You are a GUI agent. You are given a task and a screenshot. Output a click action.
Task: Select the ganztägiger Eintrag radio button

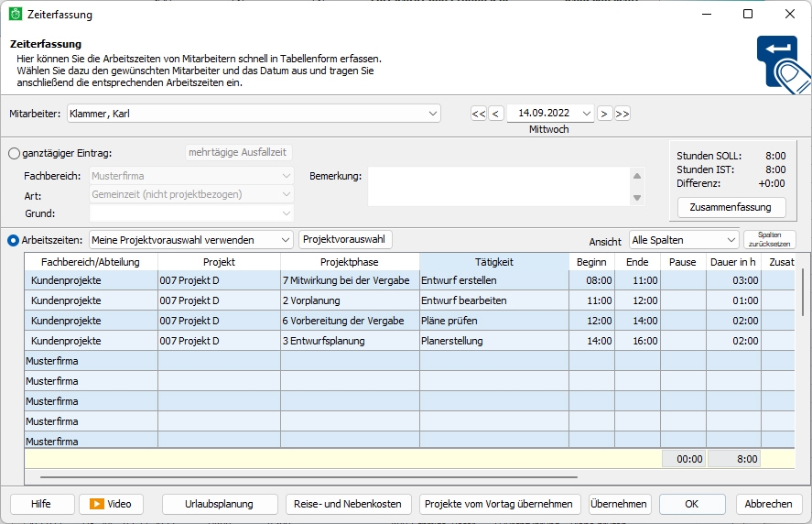coord(14,154)
